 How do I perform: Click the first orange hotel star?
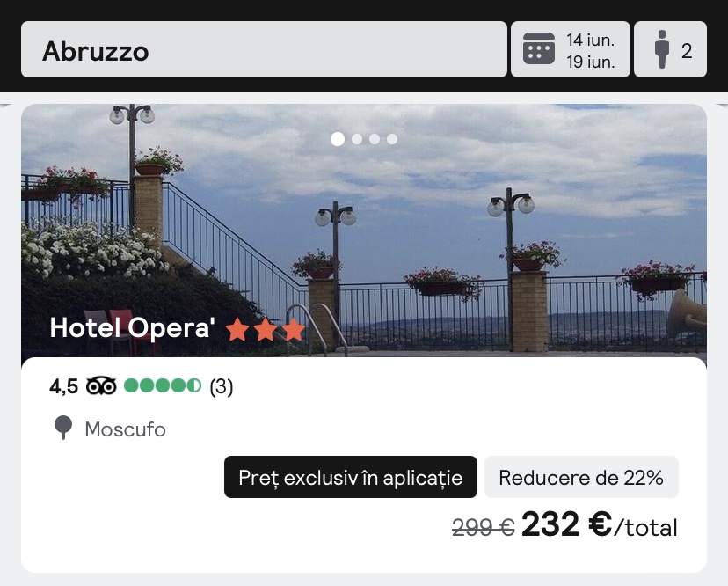point(237,329)
